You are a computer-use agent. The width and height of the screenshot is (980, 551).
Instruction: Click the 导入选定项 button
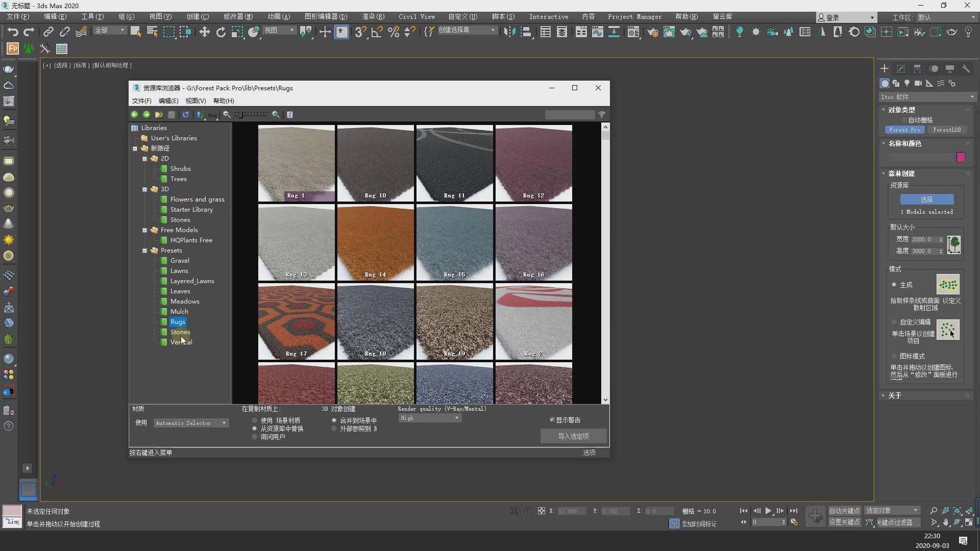pos(573,436)
